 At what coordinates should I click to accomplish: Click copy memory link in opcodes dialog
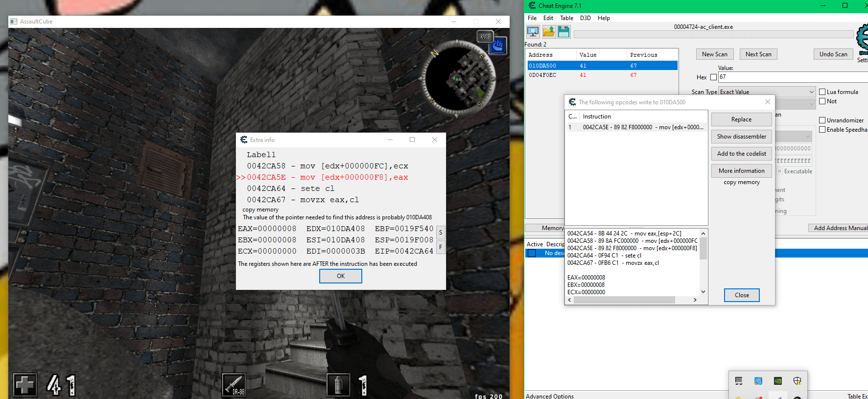[742, 182]
